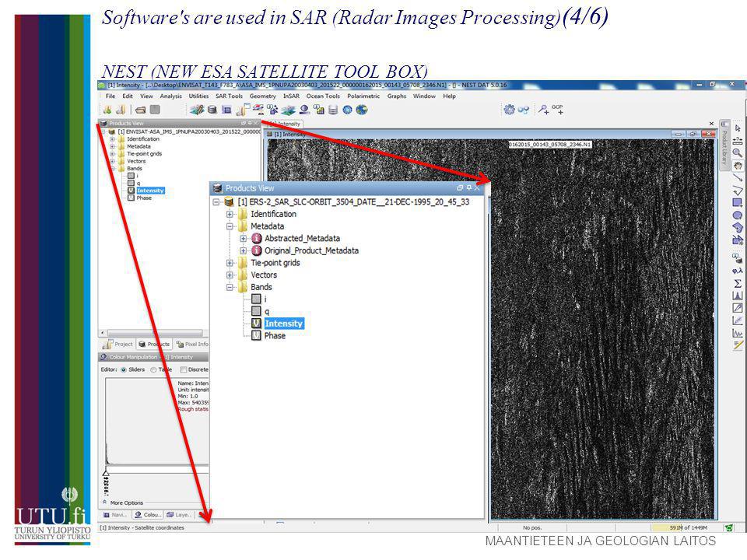Select Phase band in enlarged Products View
Image resolution: width=747 pixels, height=560 pixels.
pos(275,336)
